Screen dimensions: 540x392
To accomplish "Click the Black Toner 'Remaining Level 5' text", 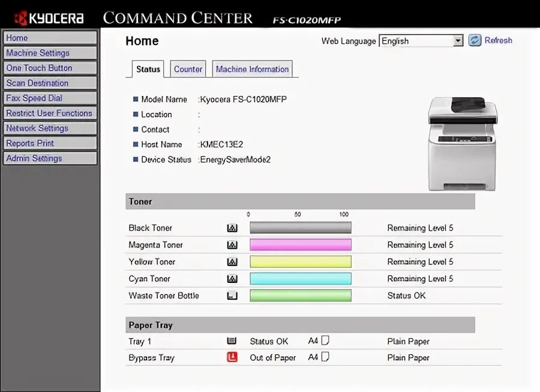I will (x=420, y=228).
